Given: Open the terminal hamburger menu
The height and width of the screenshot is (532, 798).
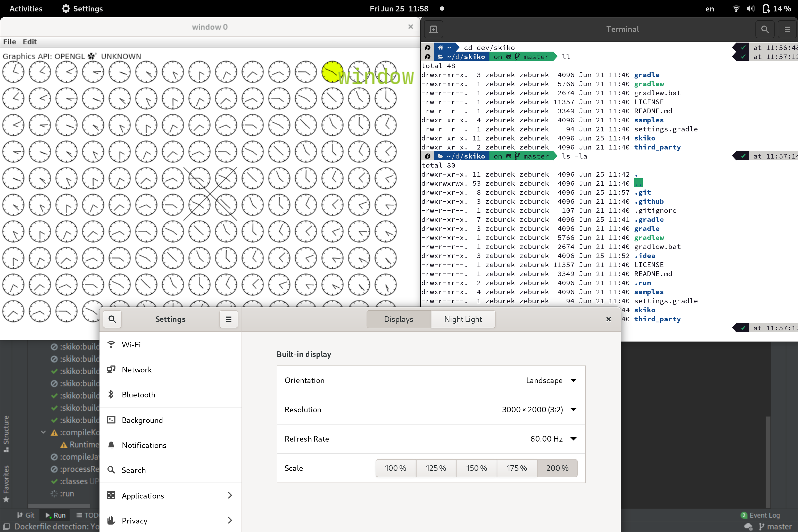Looking at the screenshot, I should 787,29.
